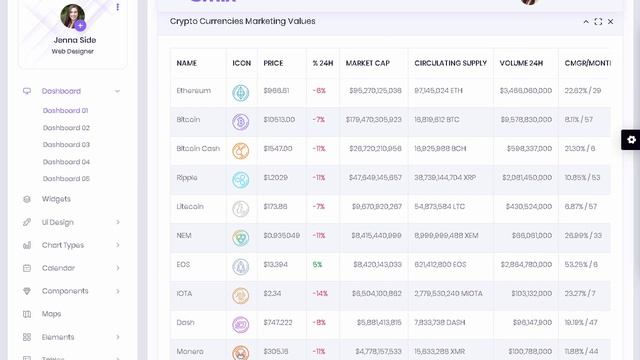Sort by the NAME column header
Viewport: 640px width, 360px height.
pyautogui.click(x=187, y=63)
